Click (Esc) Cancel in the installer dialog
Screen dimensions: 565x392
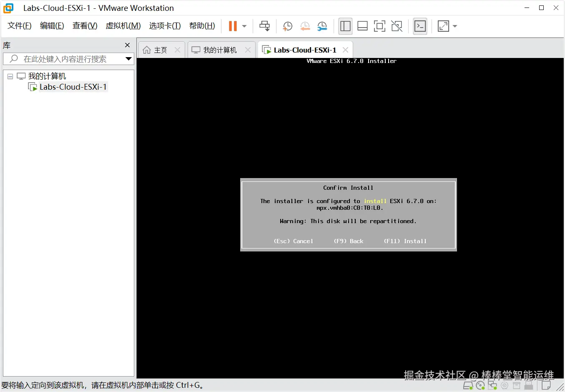point(294,241)
